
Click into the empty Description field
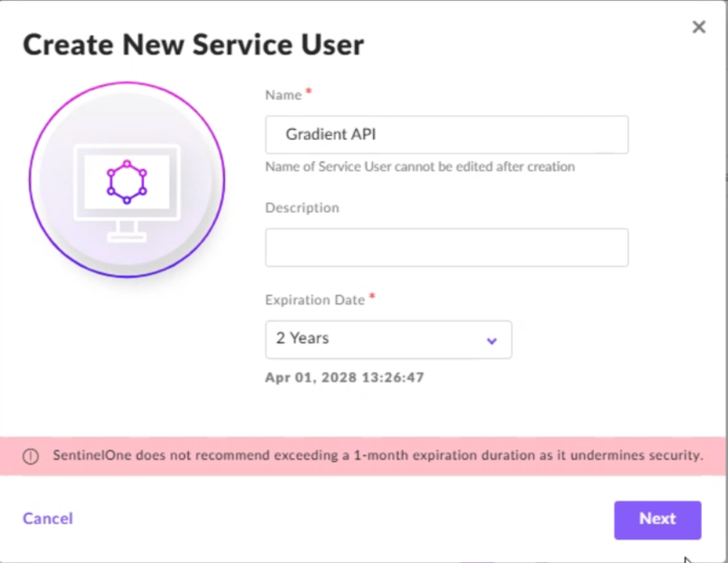pos(447,248)
